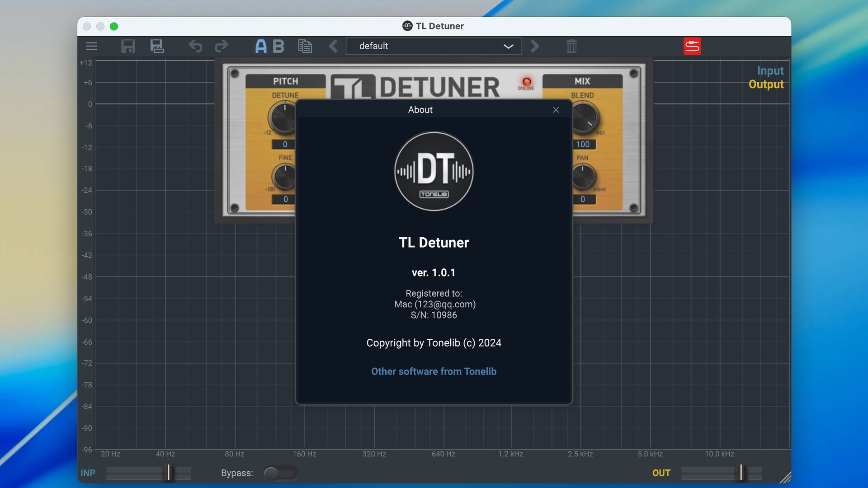Click 'S/N: 10986' text
The height and width of the screenshot is (488, 868).
pos(434,315)
